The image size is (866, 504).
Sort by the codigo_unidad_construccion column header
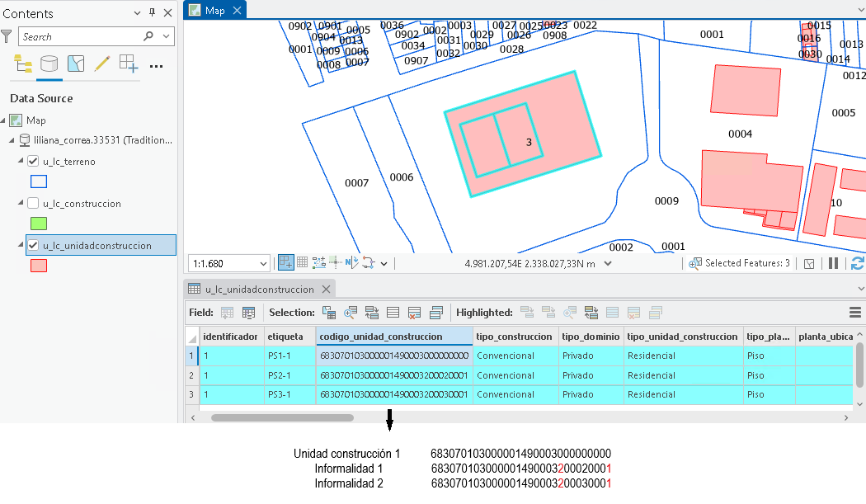[394, 337]
